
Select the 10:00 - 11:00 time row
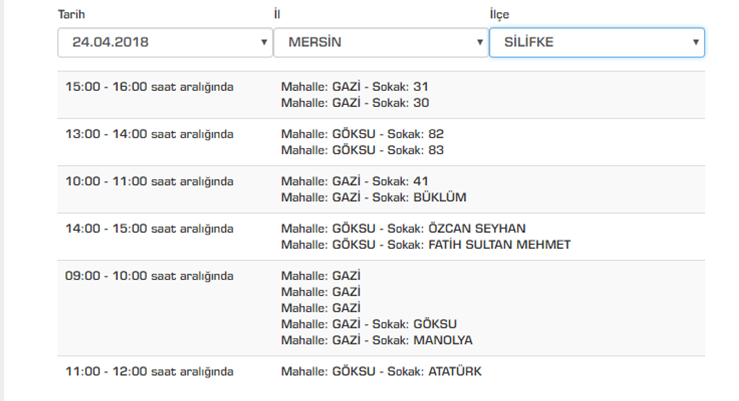click(149, 181)
